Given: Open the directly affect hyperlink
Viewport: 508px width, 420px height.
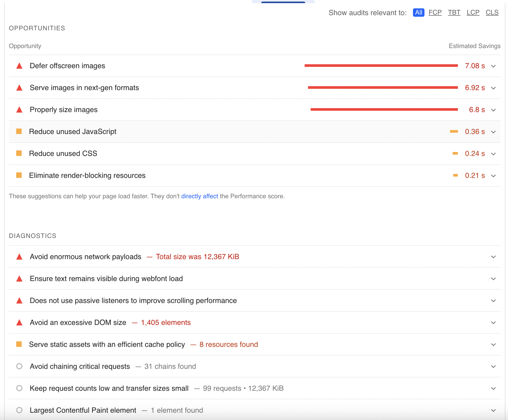Looking at the screenshot, I should pos(200,196).
